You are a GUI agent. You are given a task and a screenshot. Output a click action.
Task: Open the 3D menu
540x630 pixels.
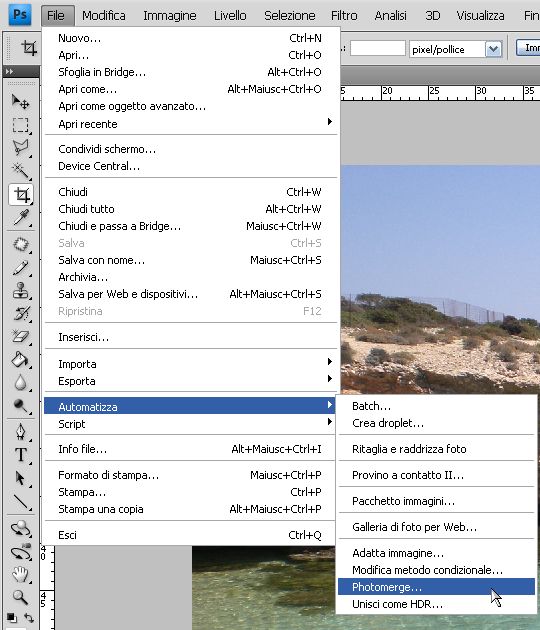click(x=433, y=16)
